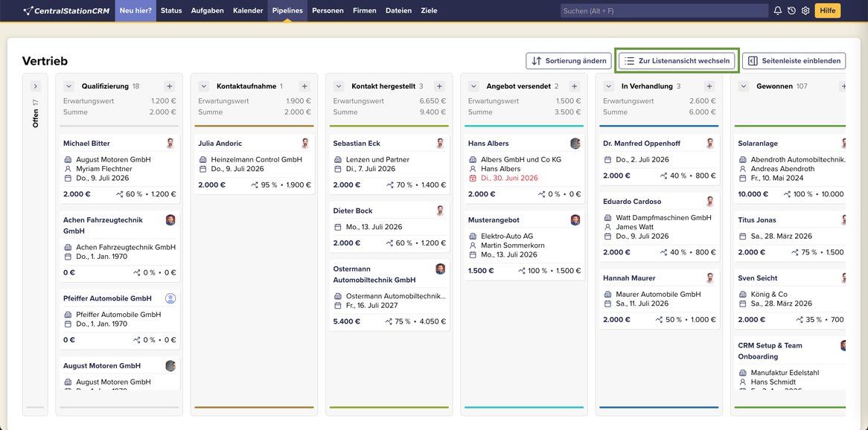
Task: Switch to list view via Zur Listenansicht wechseln
Action: point(677,61)
